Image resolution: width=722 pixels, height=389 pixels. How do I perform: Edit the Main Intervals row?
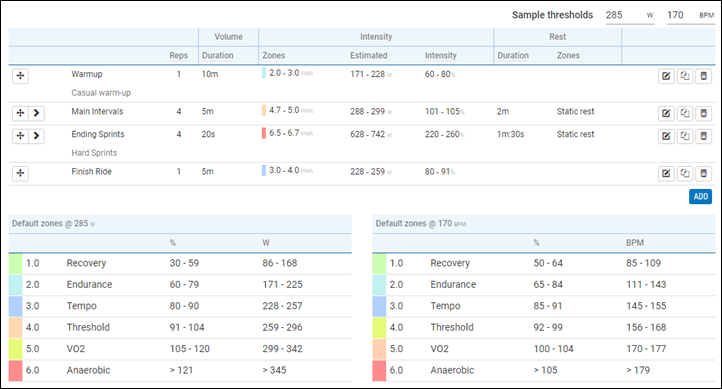[666, 113]
